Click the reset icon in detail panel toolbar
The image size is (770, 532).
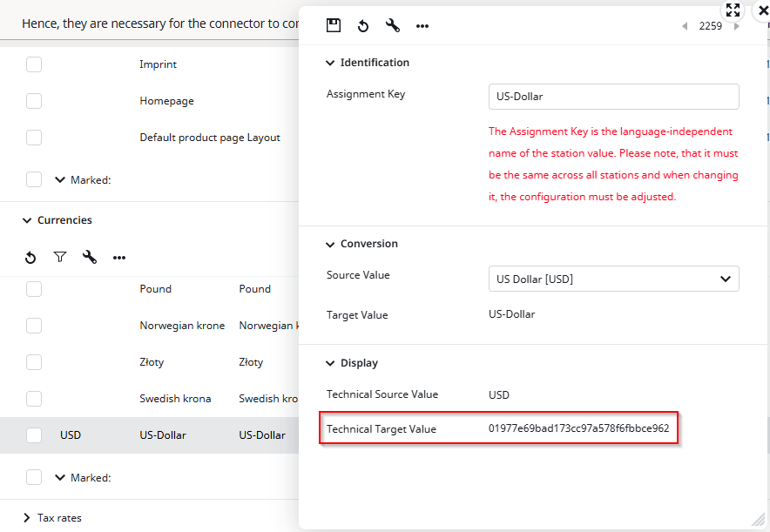tap(363, 26)
